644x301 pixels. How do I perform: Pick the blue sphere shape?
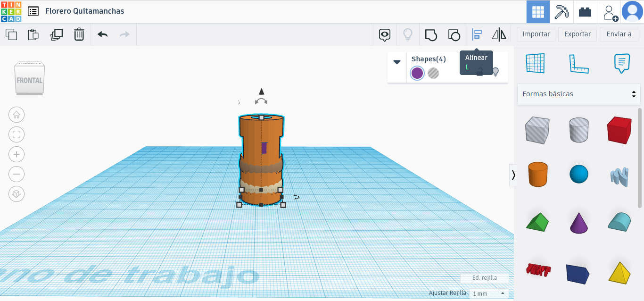[578, 174]
